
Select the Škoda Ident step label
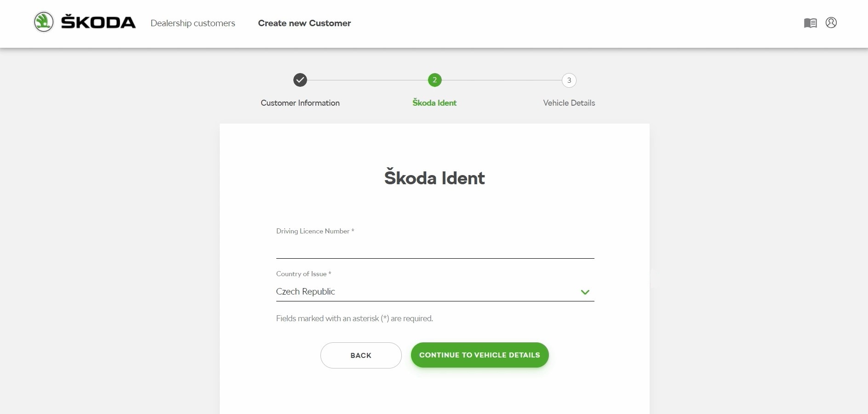434,102
